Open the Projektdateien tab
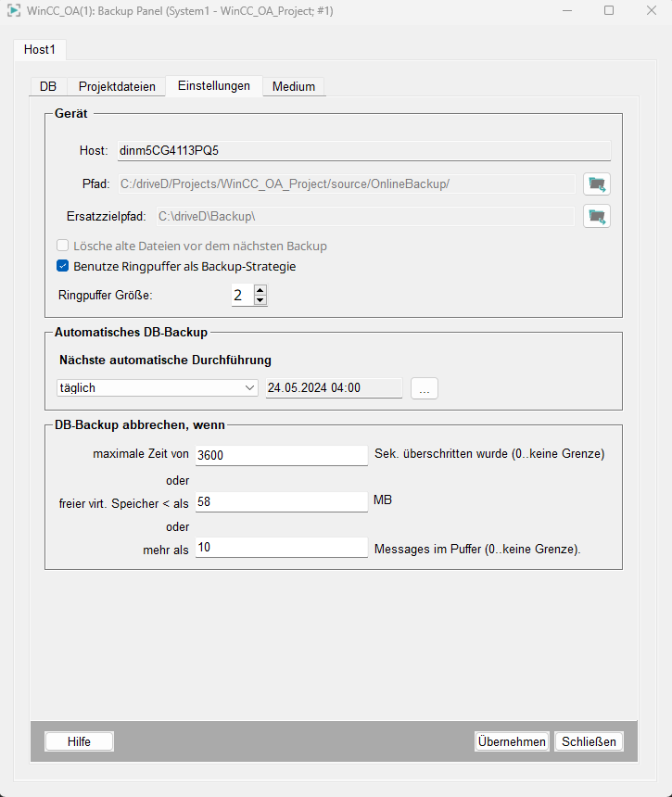This screenshot has width=672, height=797. 117,86
